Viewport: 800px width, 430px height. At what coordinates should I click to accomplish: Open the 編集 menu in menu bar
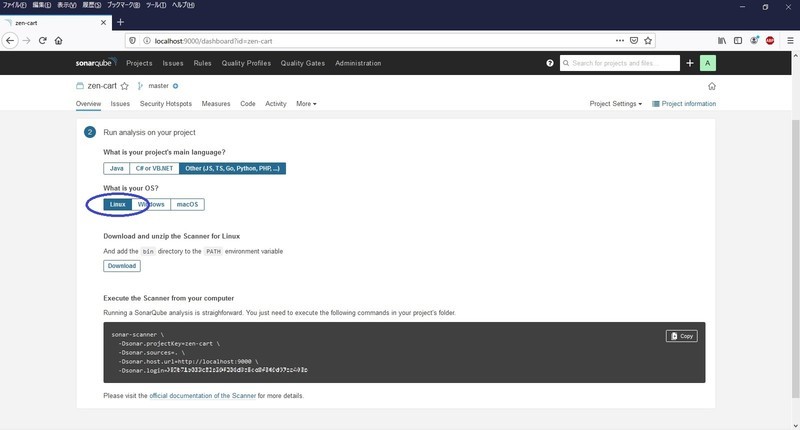click(41, 5)
